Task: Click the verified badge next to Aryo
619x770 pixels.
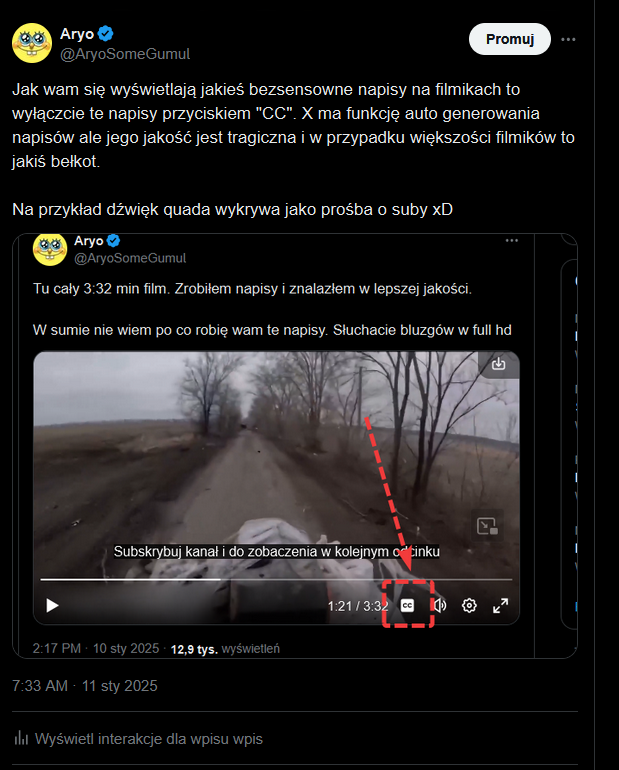Action: click(x=106, y=34)
